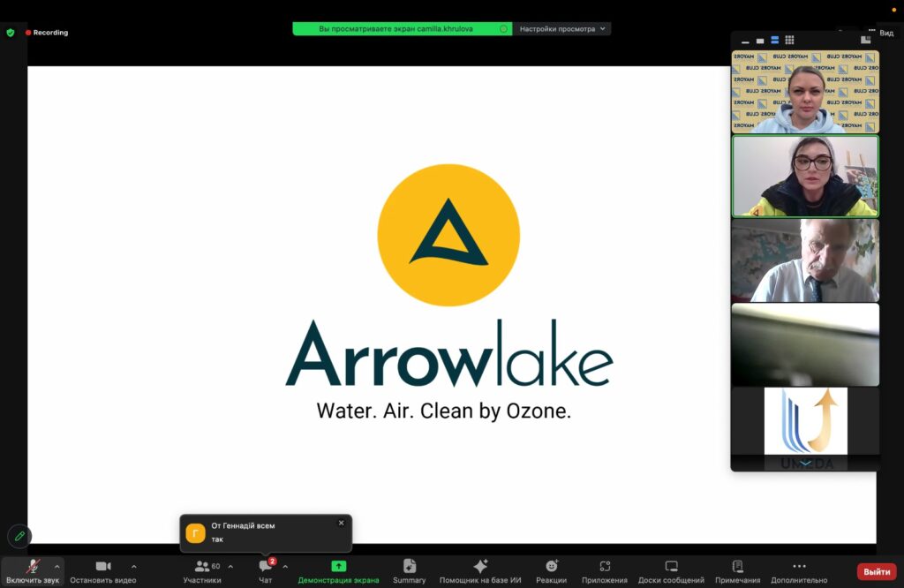Click the Recording indicator
The height and width of the screenshot is (588, 904).
pos(47,33)
